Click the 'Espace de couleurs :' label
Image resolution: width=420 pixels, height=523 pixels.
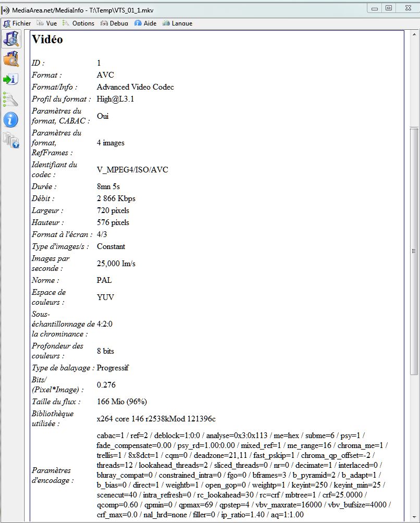48,297
